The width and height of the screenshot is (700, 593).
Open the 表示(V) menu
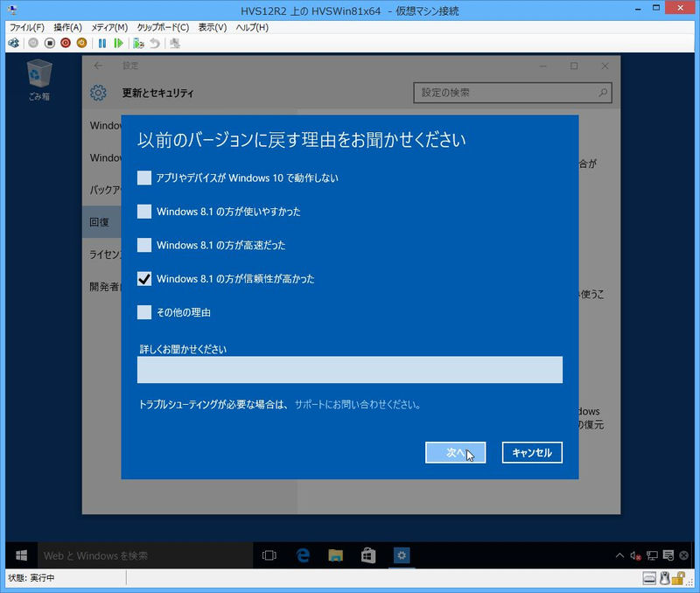(213, 27)
